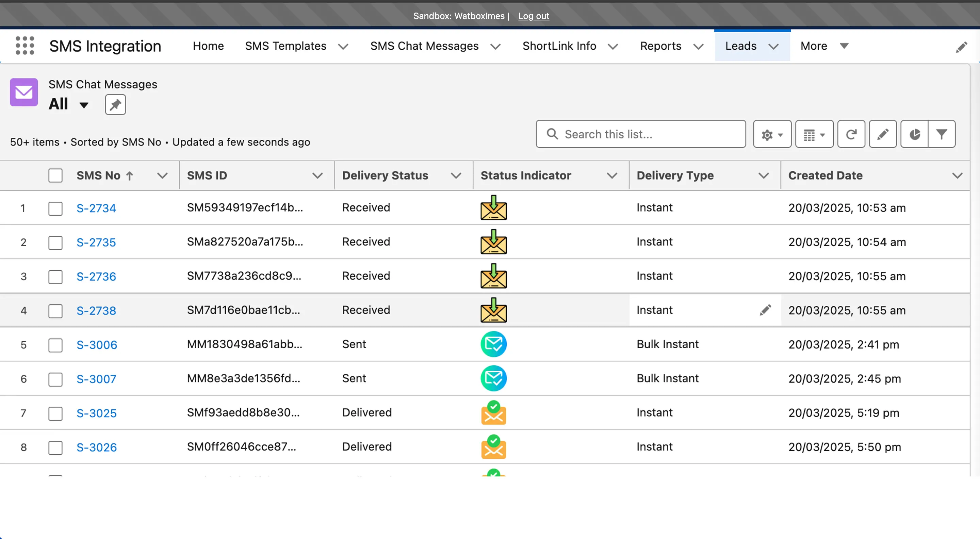Click the Received status icon for S-2736
Screen dimensions: 980x539
(493, 276)
